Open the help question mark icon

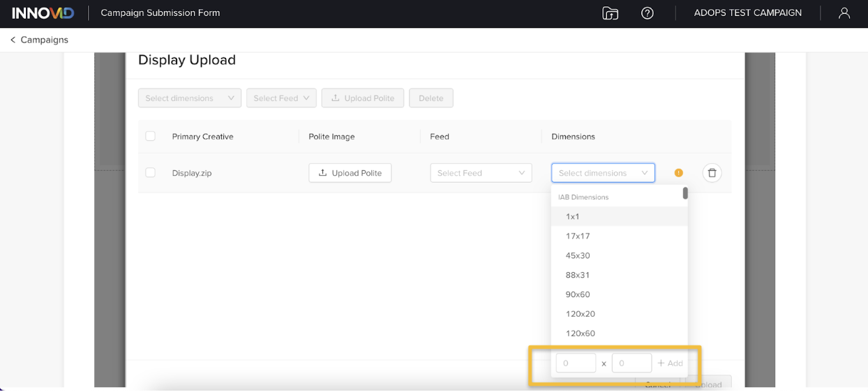[x=648, y=13]
